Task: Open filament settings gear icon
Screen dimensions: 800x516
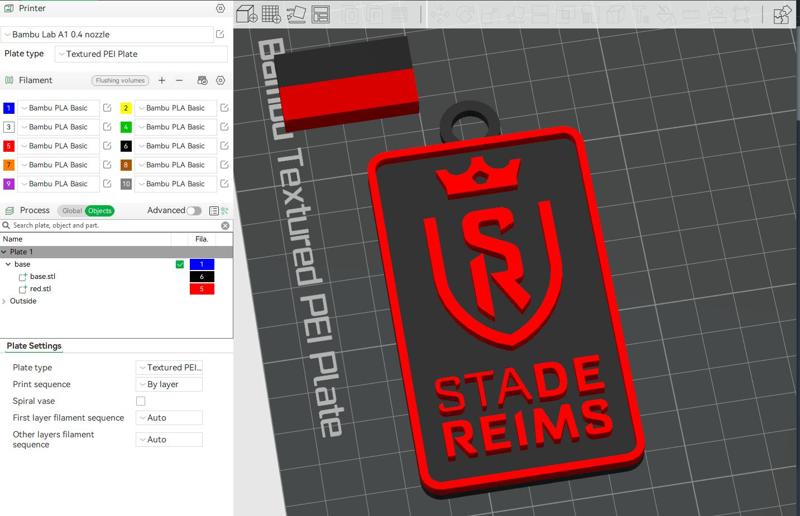Action: coord(220,80)
